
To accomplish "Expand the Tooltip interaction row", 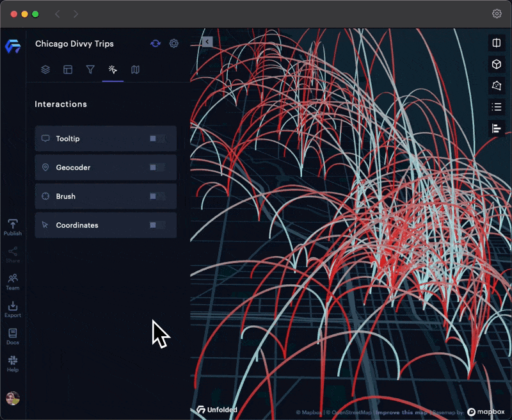I will (90, 138).
